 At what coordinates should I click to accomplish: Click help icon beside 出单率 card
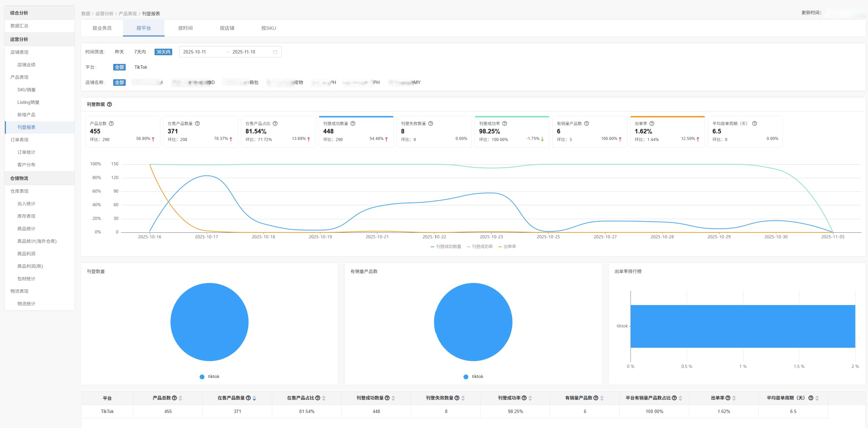tap(652, 123)
